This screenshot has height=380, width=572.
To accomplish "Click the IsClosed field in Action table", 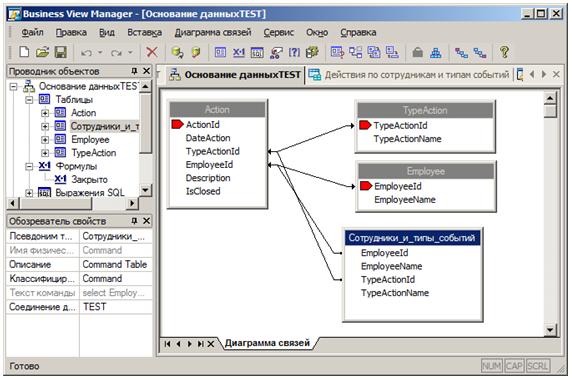I will point(203,191).
